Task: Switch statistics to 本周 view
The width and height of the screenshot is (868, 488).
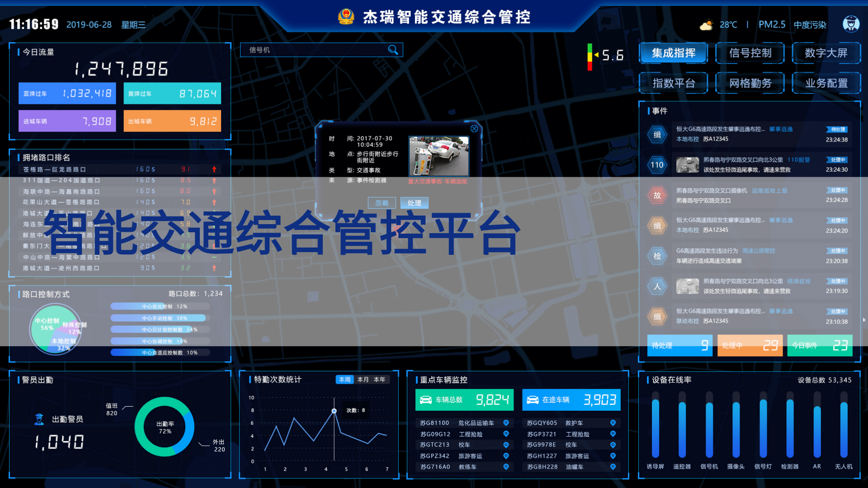Action: coord(344,380)
